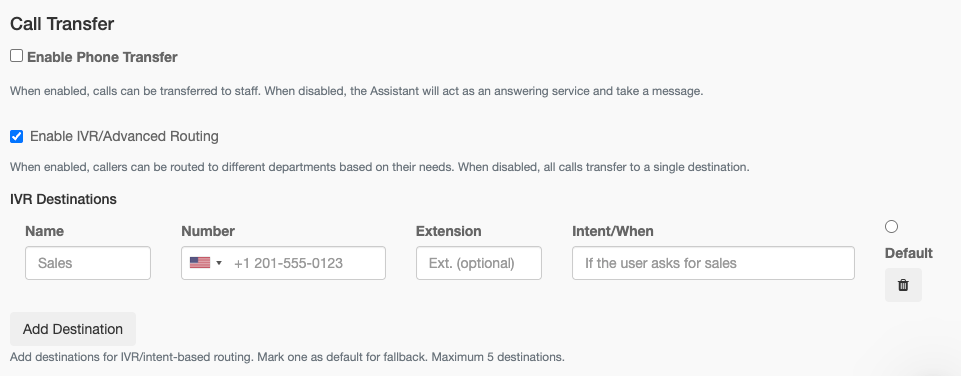Click into the phone Number input field
Screen dimensions: 961x376
tap(283, 263)
